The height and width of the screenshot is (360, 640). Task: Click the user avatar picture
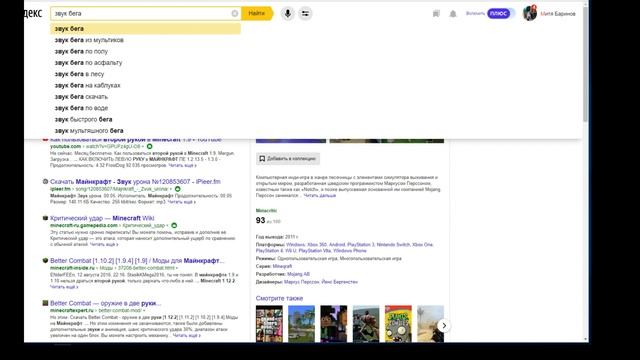(x=529, y=13)
